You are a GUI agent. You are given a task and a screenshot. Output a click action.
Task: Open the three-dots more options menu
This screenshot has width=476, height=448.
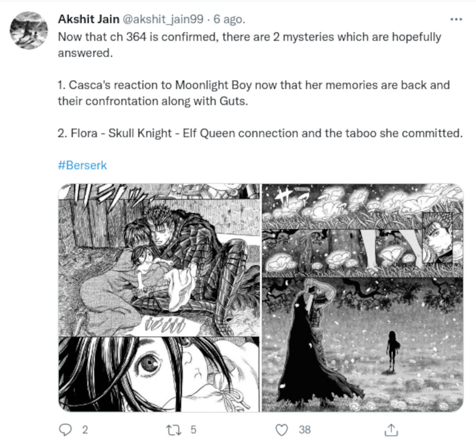click(456, 19)
